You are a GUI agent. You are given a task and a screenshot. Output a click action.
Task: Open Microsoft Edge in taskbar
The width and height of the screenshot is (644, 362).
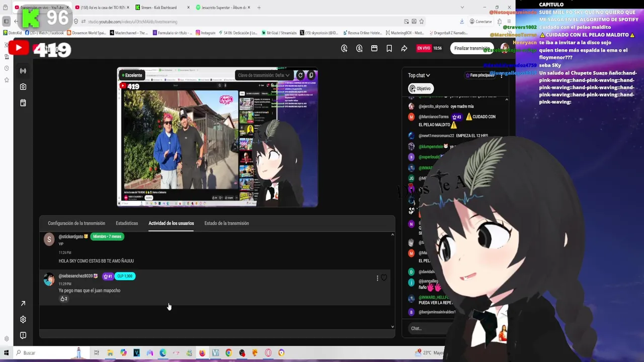point(163,353)
